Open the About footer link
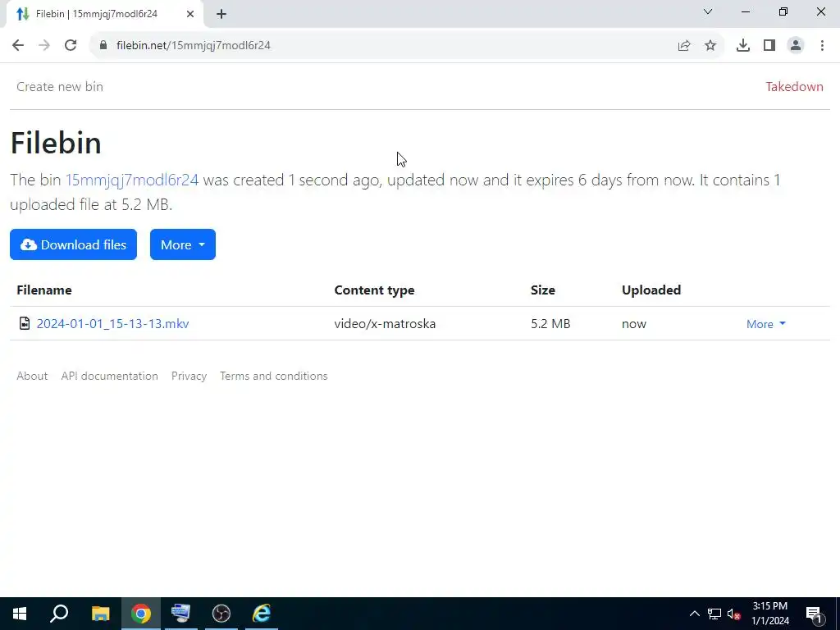 (32, 376)
